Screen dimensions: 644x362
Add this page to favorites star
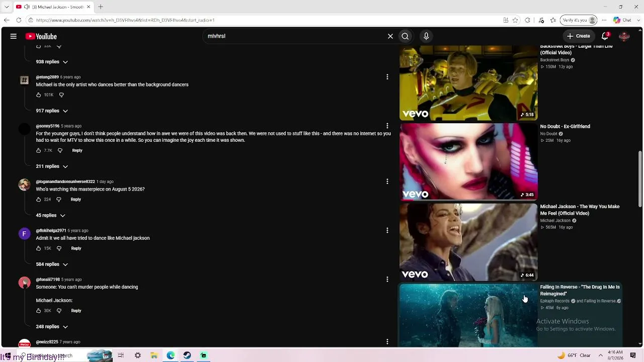coord(515,20)
